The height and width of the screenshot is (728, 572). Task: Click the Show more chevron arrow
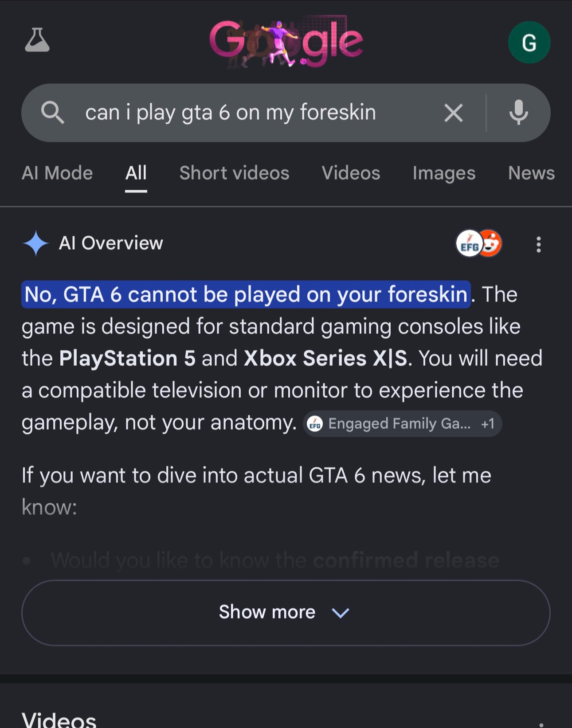click(x=341, y=613)
